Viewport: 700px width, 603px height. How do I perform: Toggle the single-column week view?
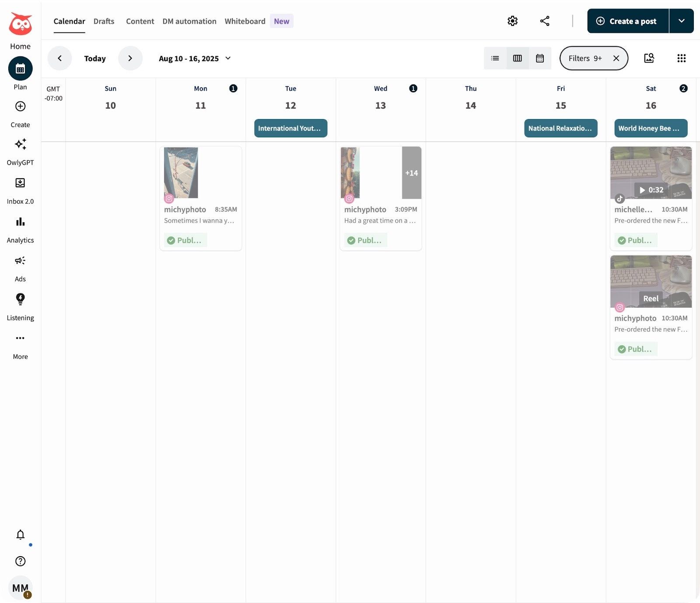[517, 58]
